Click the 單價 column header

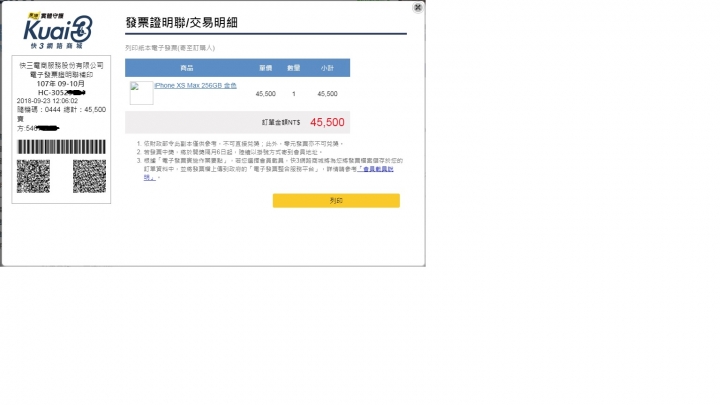pyautogui.click(x=265, y=68)
